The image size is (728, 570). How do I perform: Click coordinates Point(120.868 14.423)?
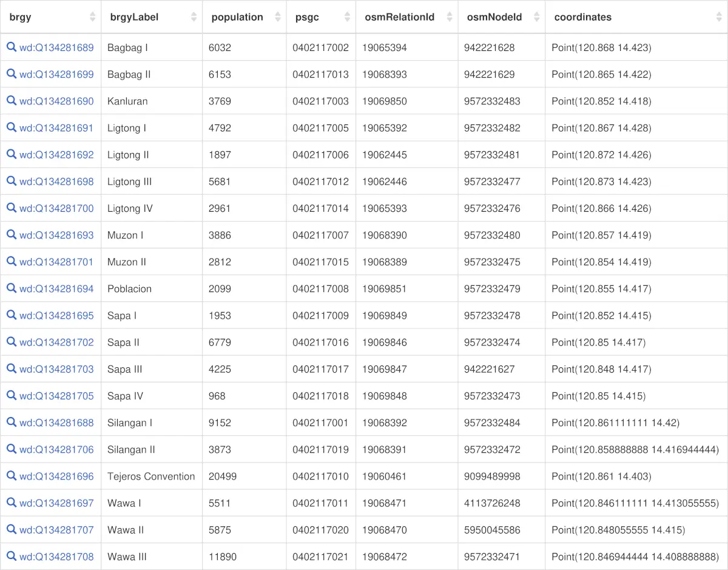601,47
